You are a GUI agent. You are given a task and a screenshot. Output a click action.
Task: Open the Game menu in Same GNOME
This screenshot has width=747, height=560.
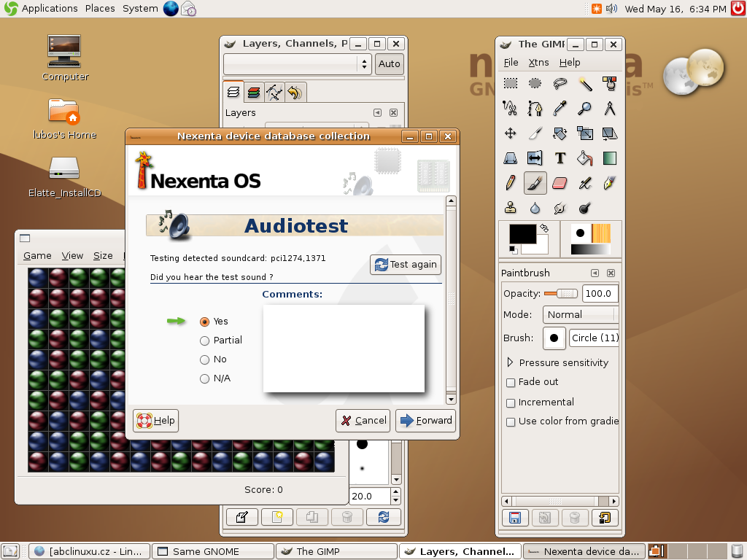coord(37,256)
